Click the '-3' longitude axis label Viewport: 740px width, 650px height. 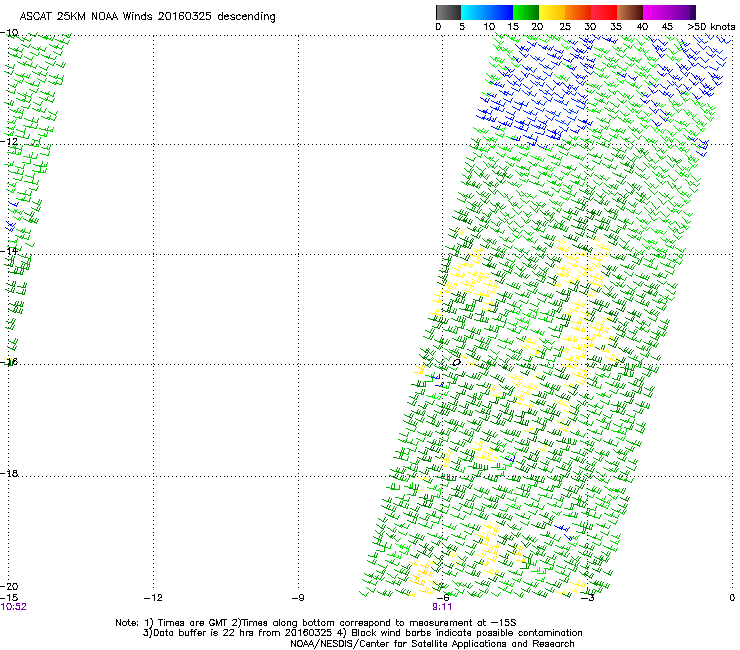point(587,598)
